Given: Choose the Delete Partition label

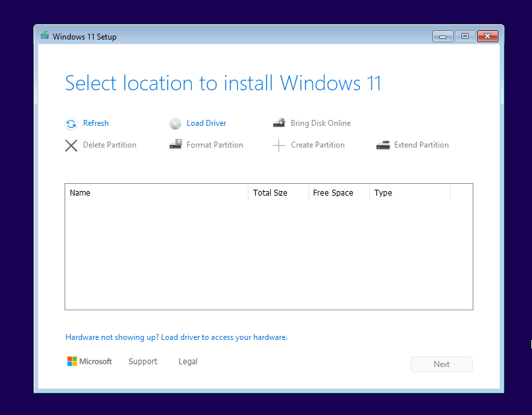Looking at the screenshot, I should [x=109, y=145].
